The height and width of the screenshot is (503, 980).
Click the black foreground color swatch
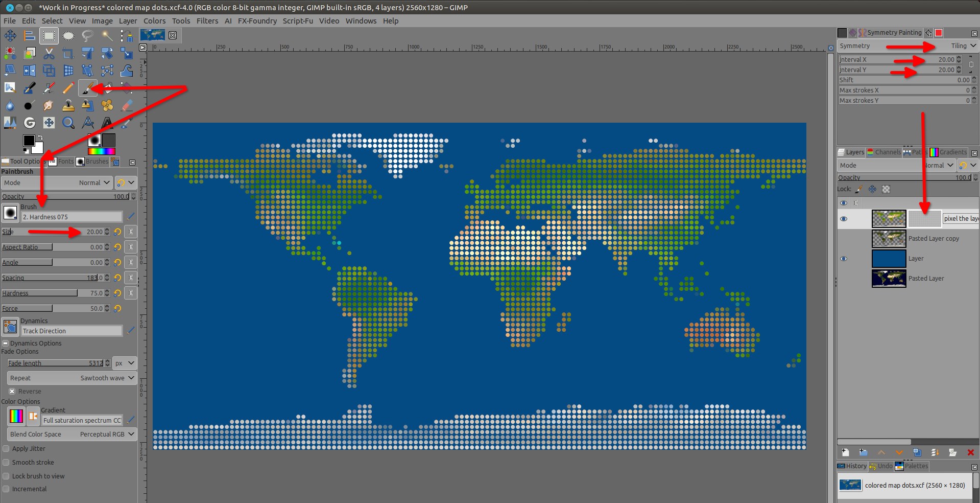29,141
